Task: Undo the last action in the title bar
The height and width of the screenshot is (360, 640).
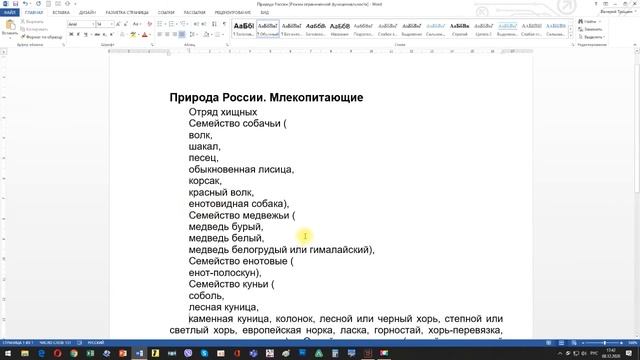Action: click(x=25, y=4)
